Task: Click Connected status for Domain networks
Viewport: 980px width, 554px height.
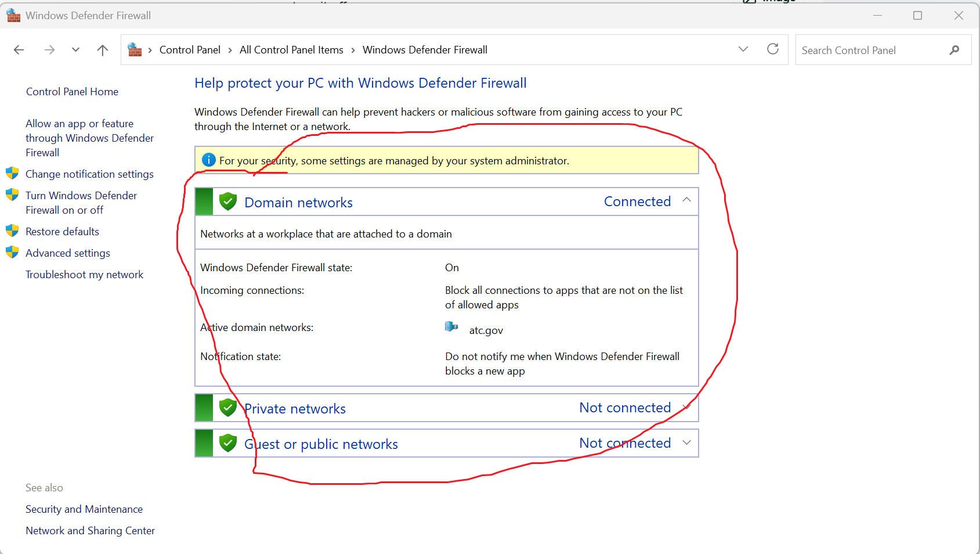Action: 637,202
